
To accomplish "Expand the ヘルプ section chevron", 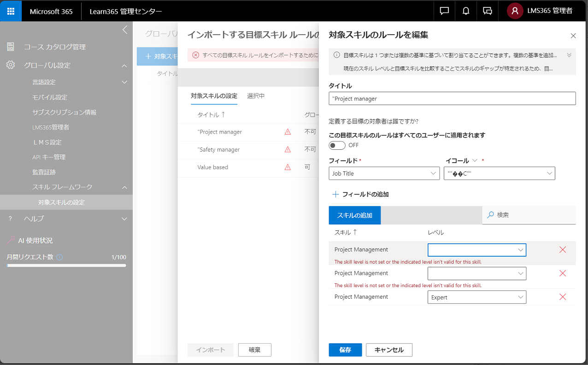I will point(124,219).
